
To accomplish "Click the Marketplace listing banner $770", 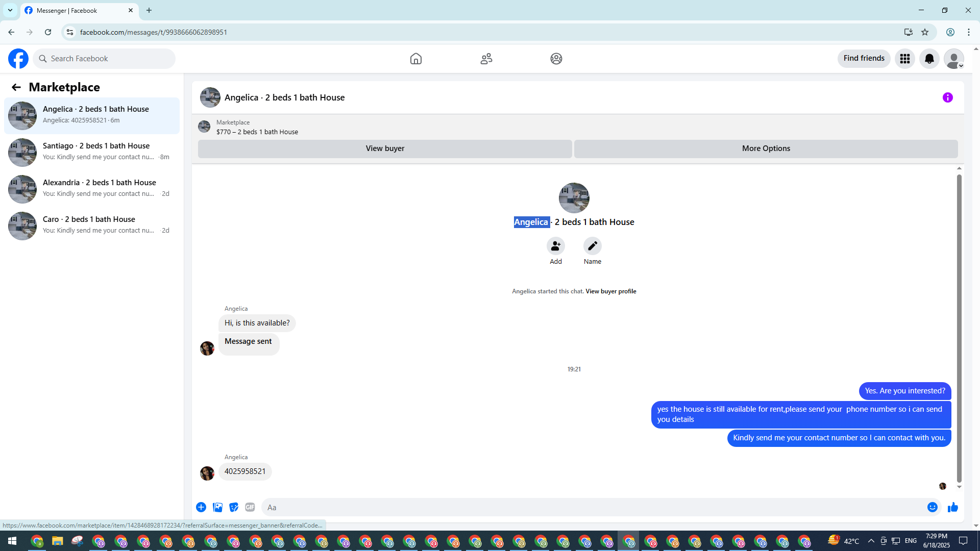I will tap(257, 127).
